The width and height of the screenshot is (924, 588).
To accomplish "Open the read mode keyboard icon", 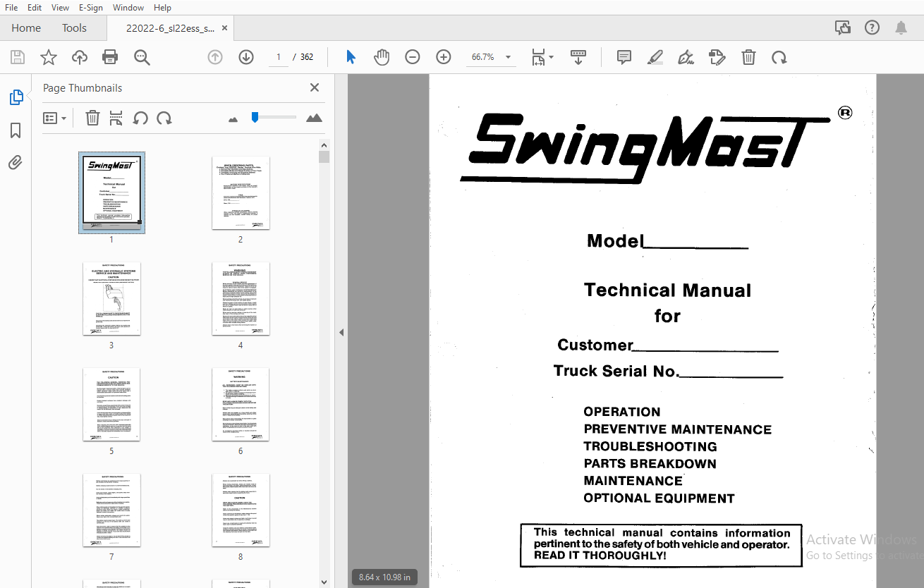I will (x=578, y=57).
